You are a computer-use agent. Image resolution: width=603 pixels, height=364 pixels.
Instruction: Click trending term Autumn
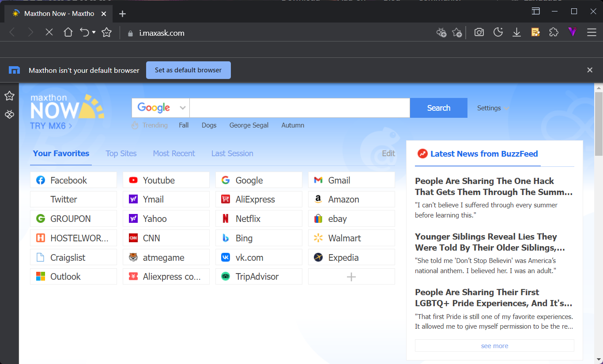click(293, 125)
